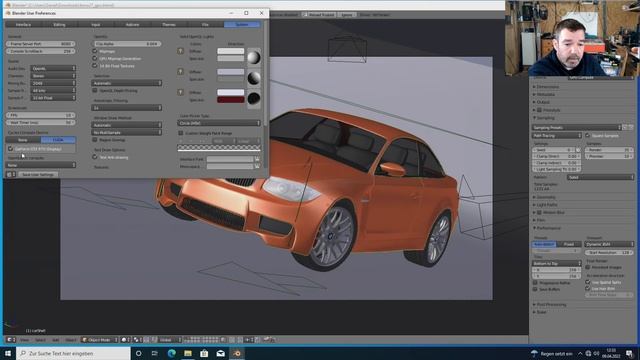The image size is (640, 360).
Task: Enable Custom Weight Paint Range checkbox
Action: [x=181, y=133]
